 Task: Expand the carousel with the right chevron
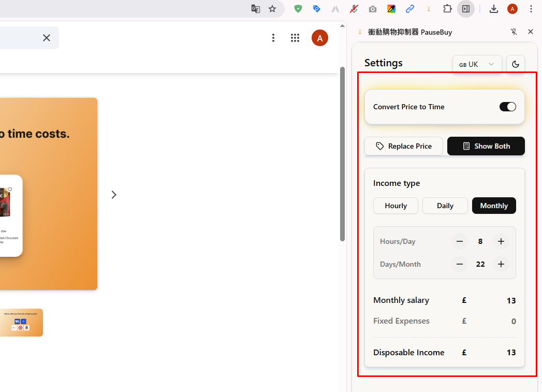click(114, 194)
